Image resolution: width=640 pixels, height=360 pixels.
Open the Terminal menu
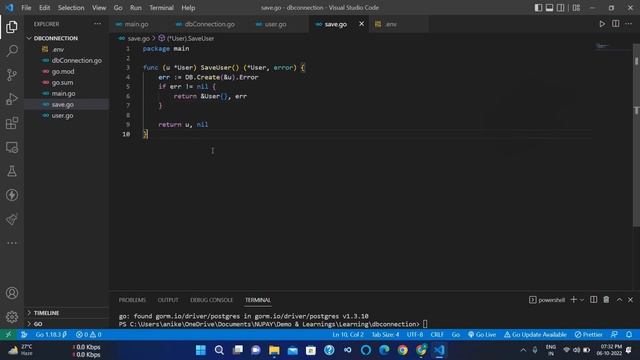[x=161, y=8]
